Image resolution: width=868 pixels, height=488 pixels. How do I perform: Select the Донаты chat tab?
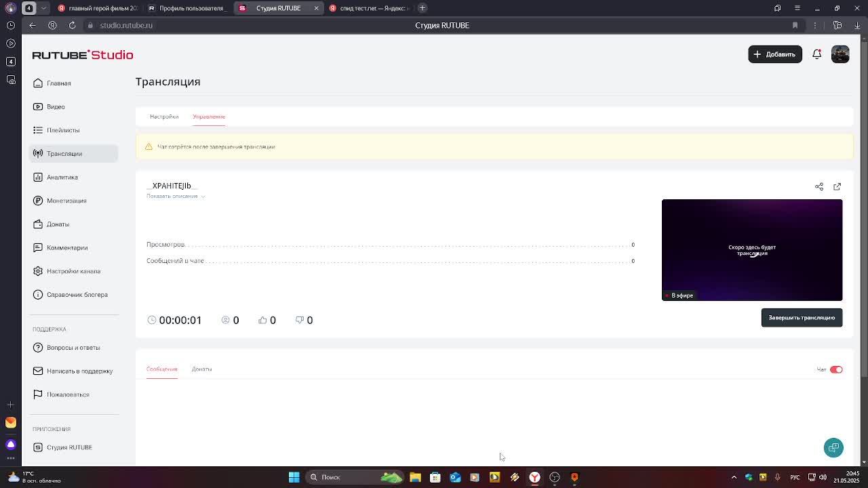coord(201,369)
